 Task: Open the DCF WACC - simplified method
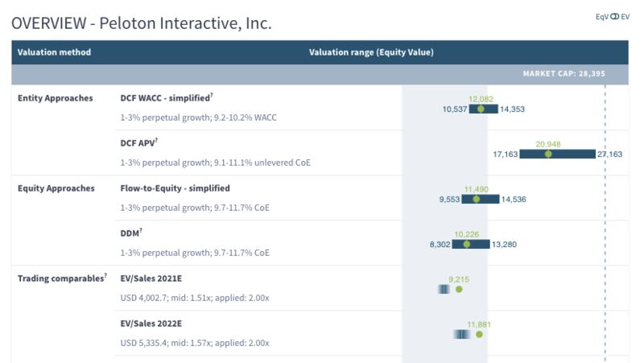pyautogui.click(x=164, y=98)
